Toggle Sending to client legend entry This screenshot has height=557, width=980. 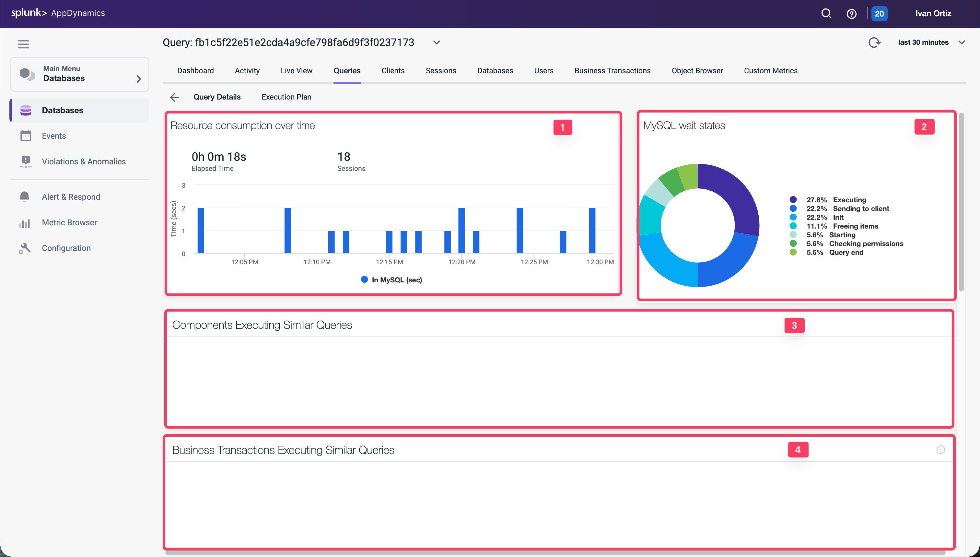coord(861,208)
